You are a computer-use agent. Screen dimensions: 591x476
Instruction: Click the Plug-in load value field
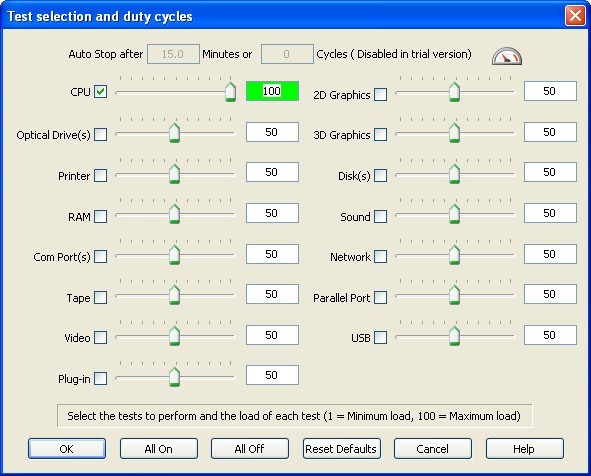[272, 375]
